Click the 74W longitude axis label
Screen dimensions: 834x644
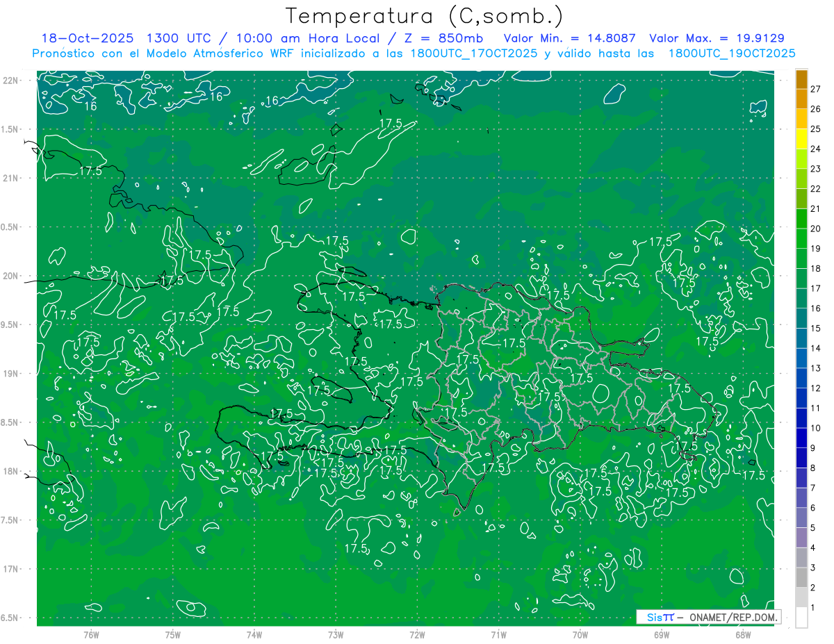click(254, 635)
